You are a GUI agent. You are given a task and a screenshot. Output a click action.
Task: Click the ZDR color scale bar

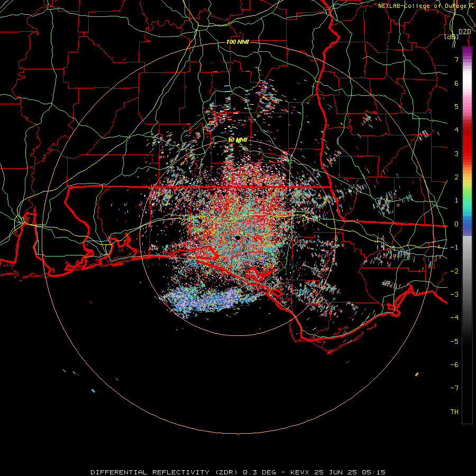(x=467, y=235)
